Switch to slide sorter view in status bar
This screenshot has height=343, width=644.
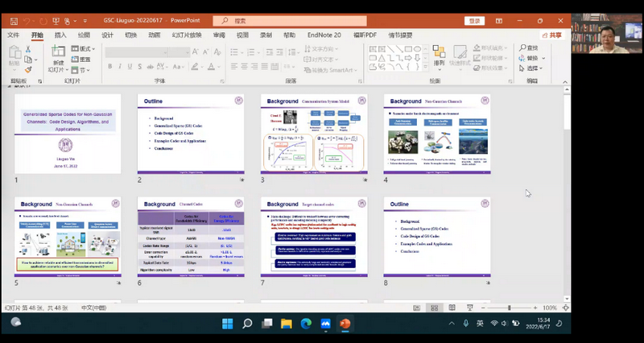(x=436, y=308)
